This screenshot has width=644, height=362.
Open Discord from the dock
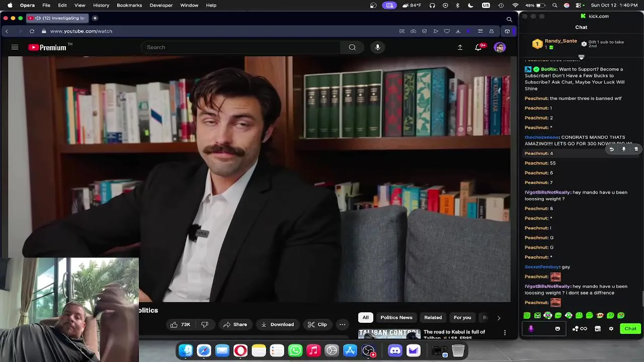pos(395,350)
